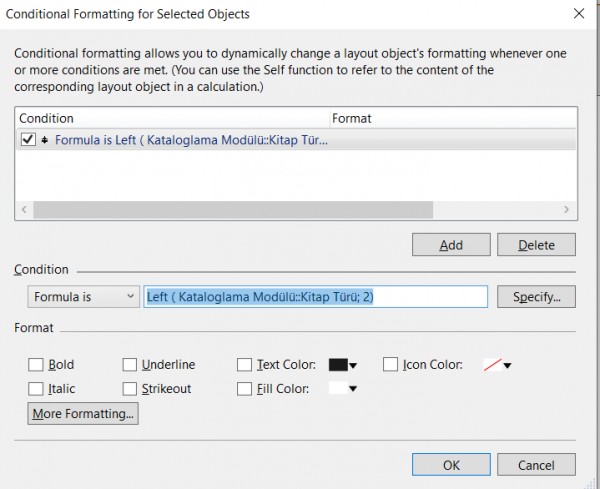
Task: Uncheck the Formula is Left condition checkbox
Action: pyautogui.click(x=28, y=140)
